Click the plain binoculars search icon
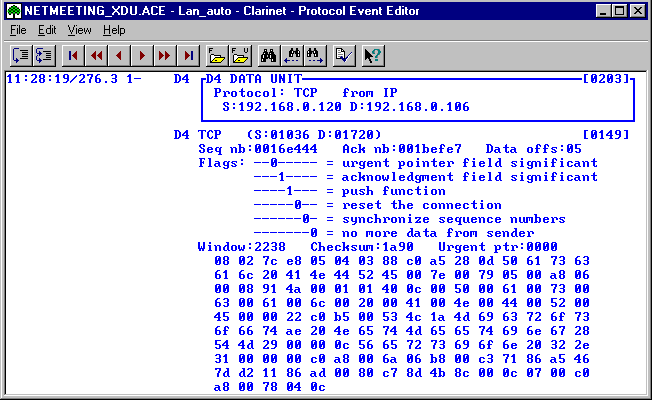This screenshot has height=400, width=652. point(269,55)
